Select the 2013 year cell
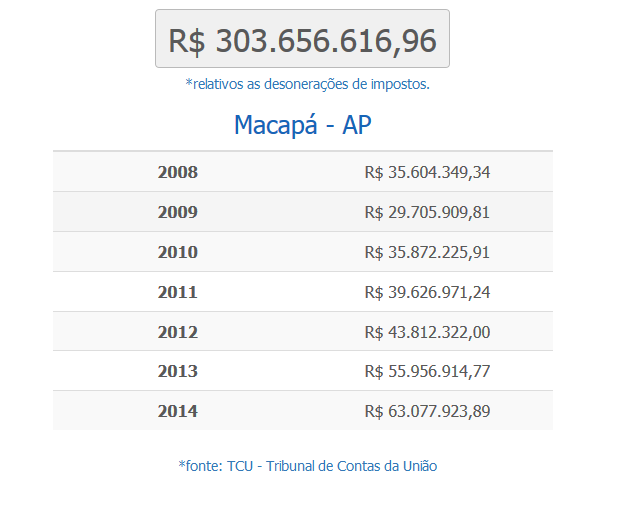Viewport: 627px width, 506px height. tap(178, 371)
